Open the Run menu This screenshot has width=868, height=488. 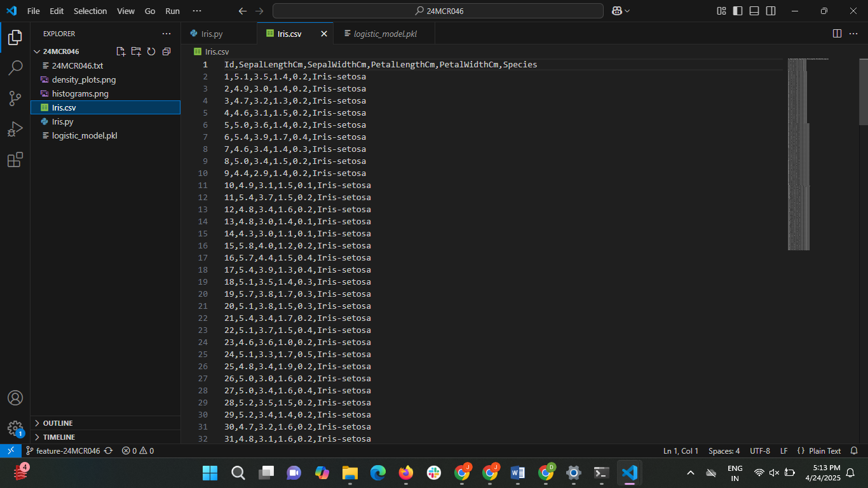coord(172,11)
